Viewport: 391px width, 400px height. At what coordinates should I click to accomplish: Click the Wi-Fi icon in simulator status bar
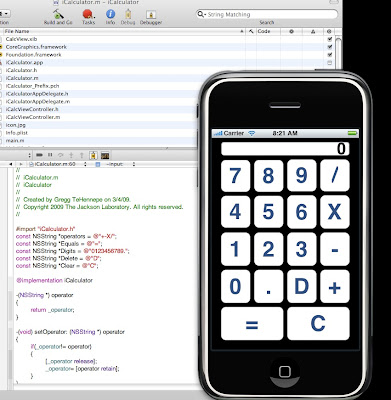tap(252, 133)
